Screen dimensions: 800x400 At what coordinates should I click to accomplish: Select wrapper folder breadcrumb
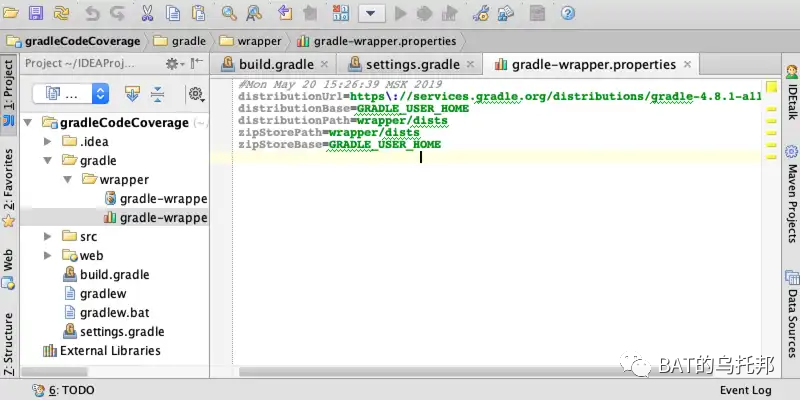pyautogui.click(x=251, y=41)
